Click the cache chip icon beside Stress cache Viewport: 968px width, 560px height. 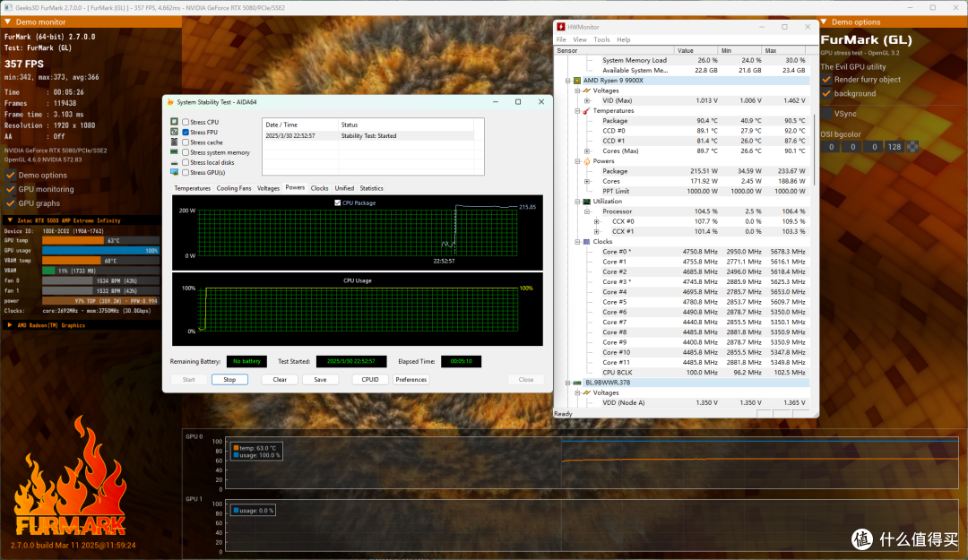(174, 142)
